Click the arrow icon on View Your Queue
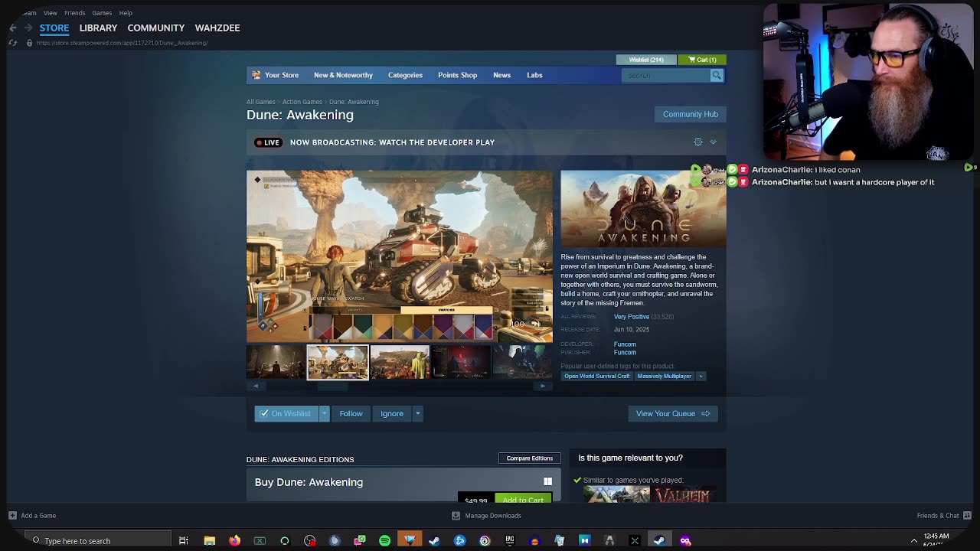980x551 pixels. point(706,414)
